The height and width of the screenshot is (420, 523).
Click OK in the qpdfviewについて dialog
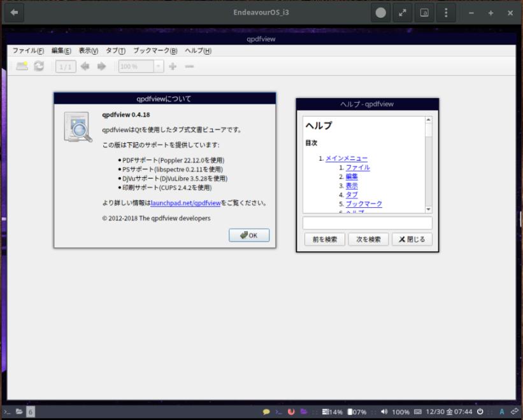[x=249, y=235]
